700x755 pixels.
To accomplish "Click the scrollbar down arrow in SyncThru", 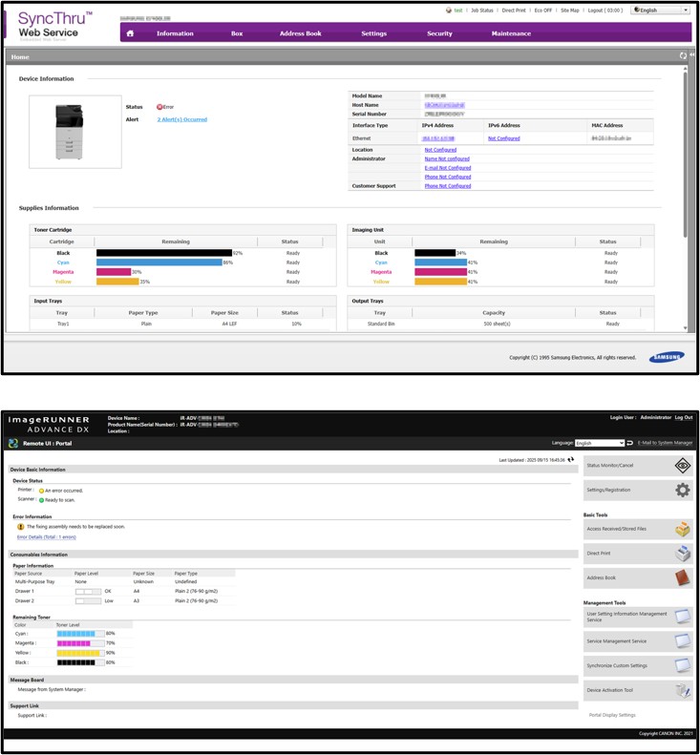I will 685,328.
